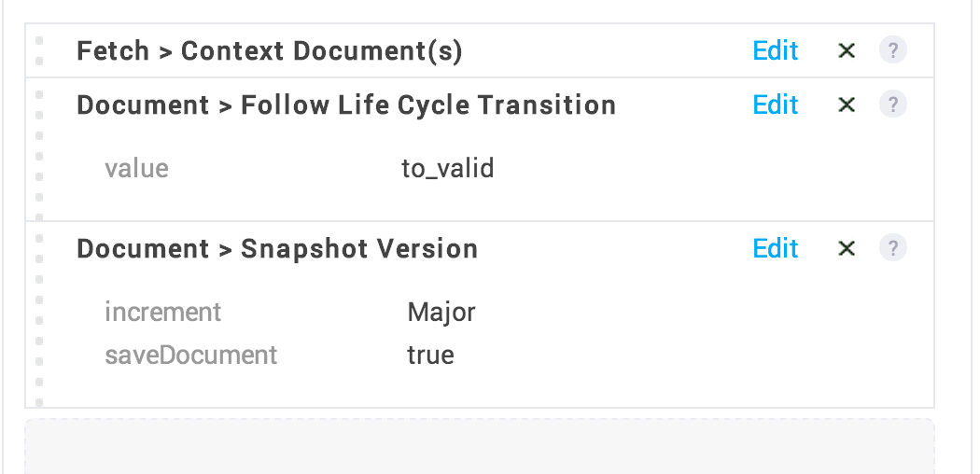Remove the Snapshot Version operation

tap(847, 248)
